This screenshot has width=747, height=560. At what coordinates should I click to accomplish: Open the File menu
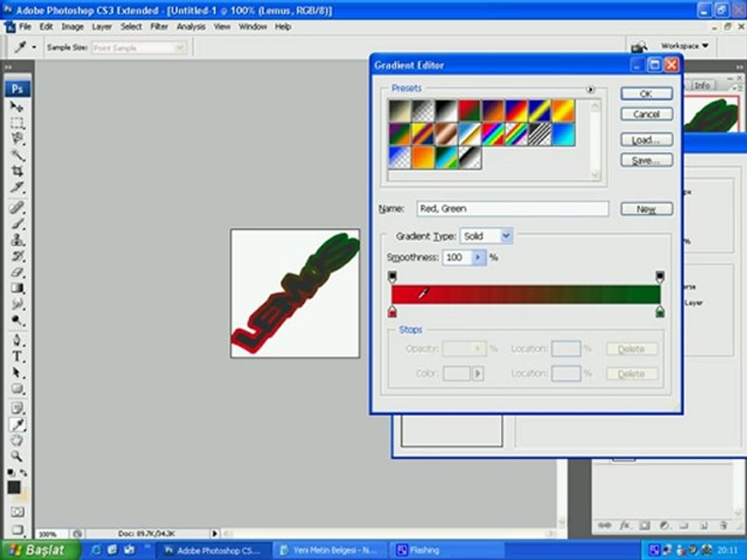25,26
